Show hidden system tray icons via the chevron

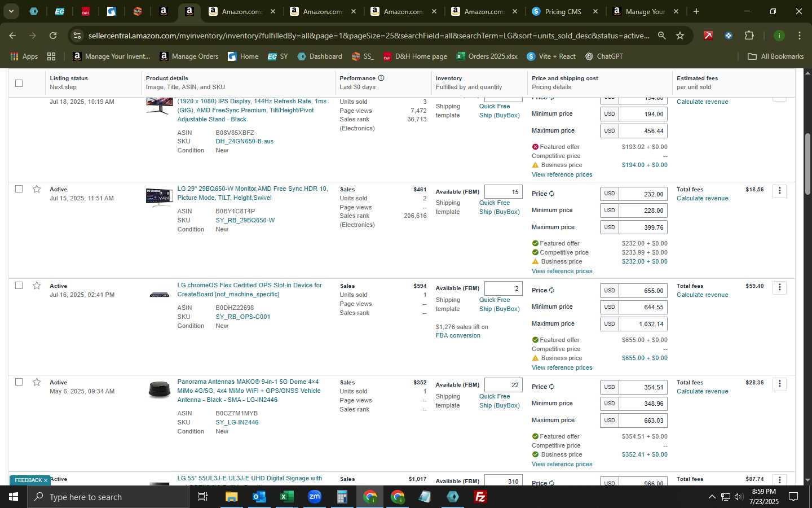[x=712, y=497]
